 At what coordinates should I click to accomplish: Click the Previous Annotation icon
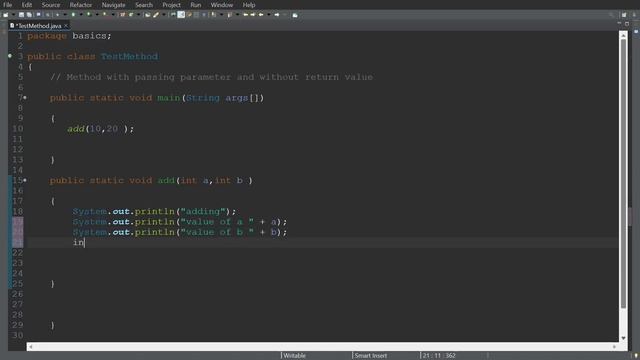229,15
